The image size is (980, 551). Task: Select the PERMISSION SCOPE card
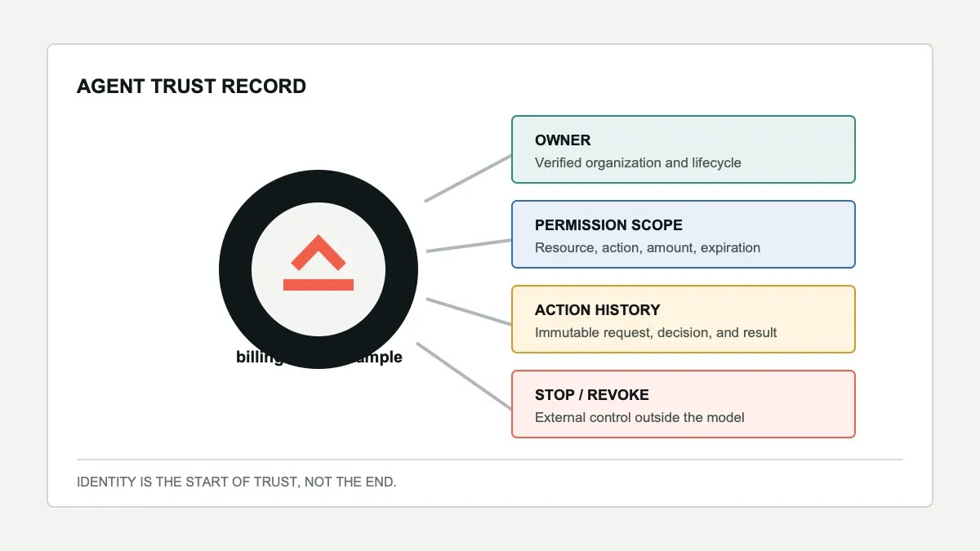684,234
